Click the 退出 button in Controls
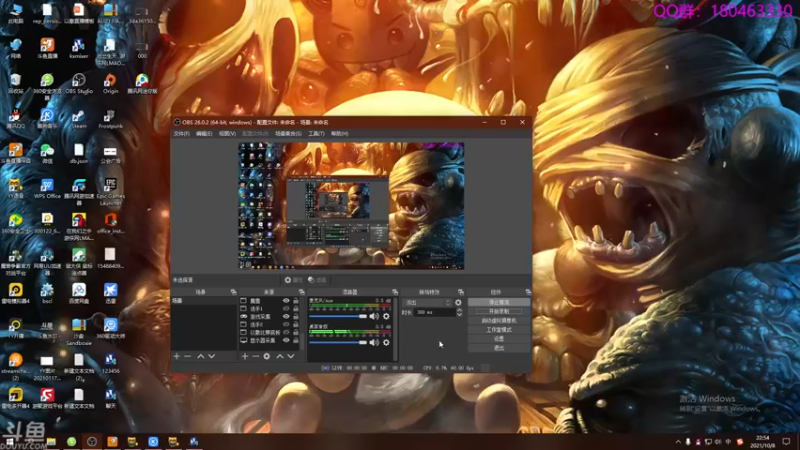Viewport: 800px width, 450px height. [499, 348]
